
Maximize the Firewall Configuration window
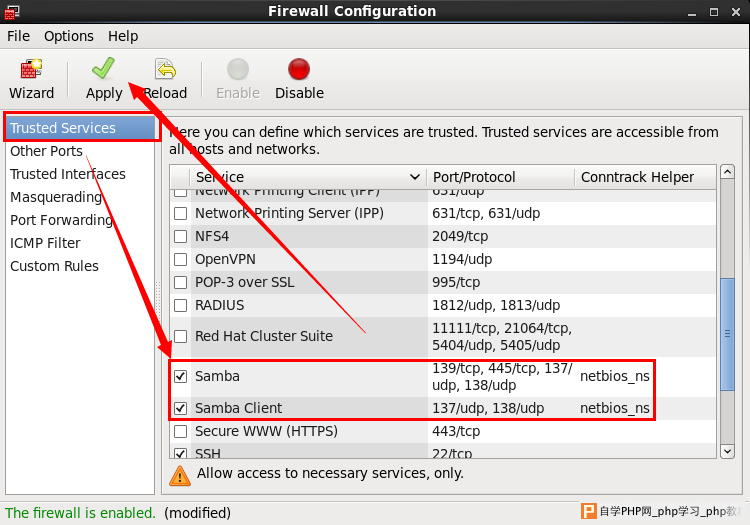(714, 12)
